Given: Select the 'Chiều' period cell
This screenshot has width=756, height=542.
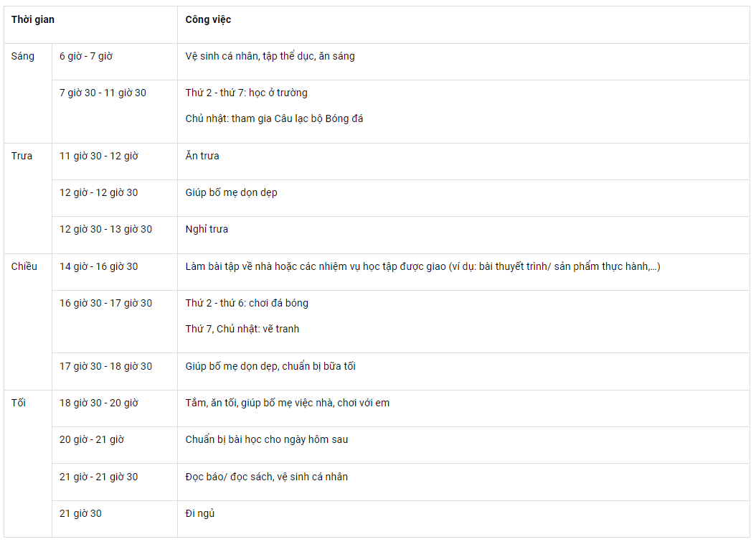Looking at the screenshot, I should [28, 322].
